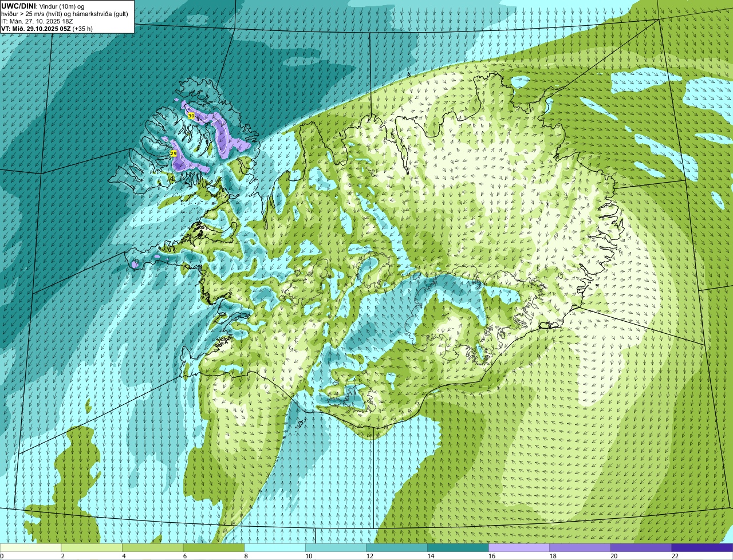Click the 12–14 m/s teal legend swatch

[397, 547]
